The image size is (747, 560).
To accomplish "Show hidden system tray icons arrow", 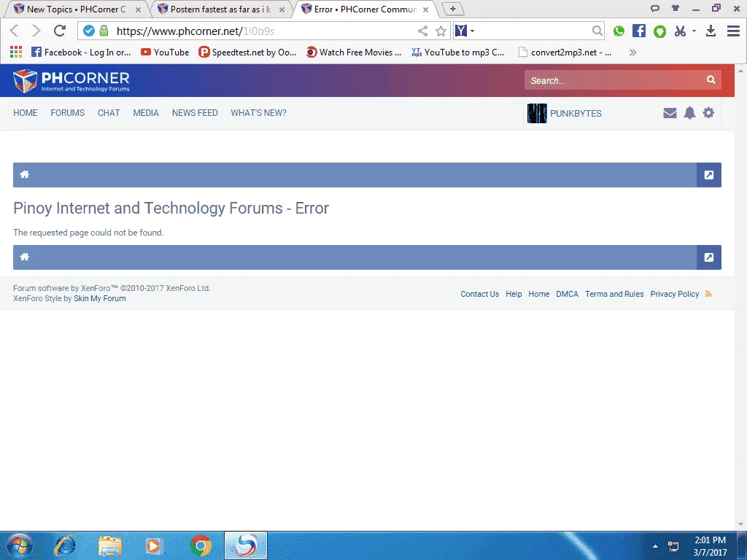I will (x=655, y=546).
